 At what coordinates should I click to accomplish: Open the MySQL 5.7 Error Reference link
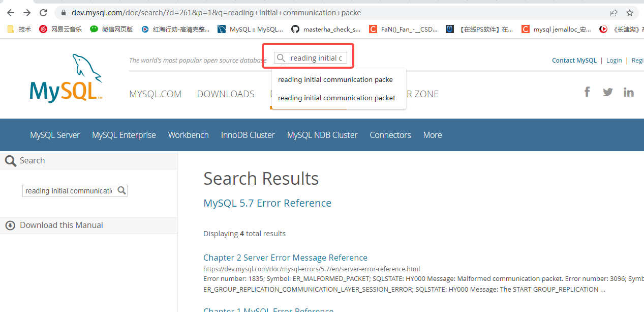pyautogui.click(x=267, y=203)
